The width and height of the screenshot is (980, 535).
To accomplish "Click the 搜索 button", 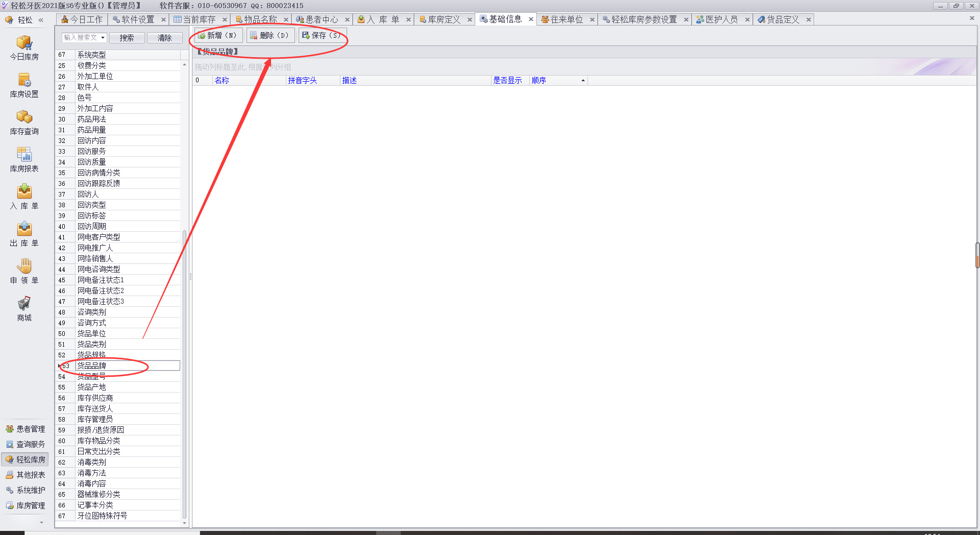I will tap(127, 38).
